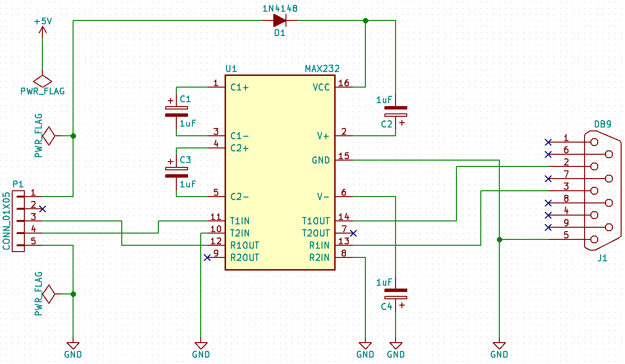Viewport: 625px width, 364px height.
Task: Select the D1 diode symbol
Action: pos(280,20)
